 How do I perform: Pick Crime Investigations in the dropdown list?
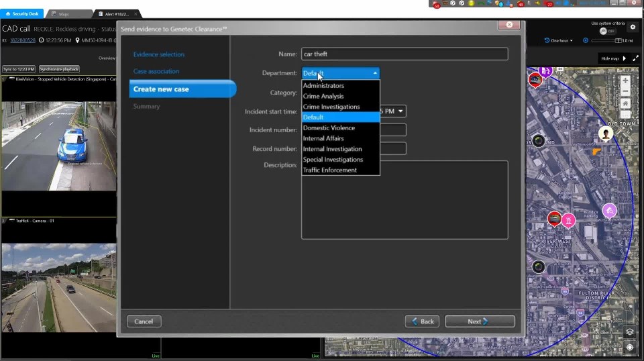(341, 107)
